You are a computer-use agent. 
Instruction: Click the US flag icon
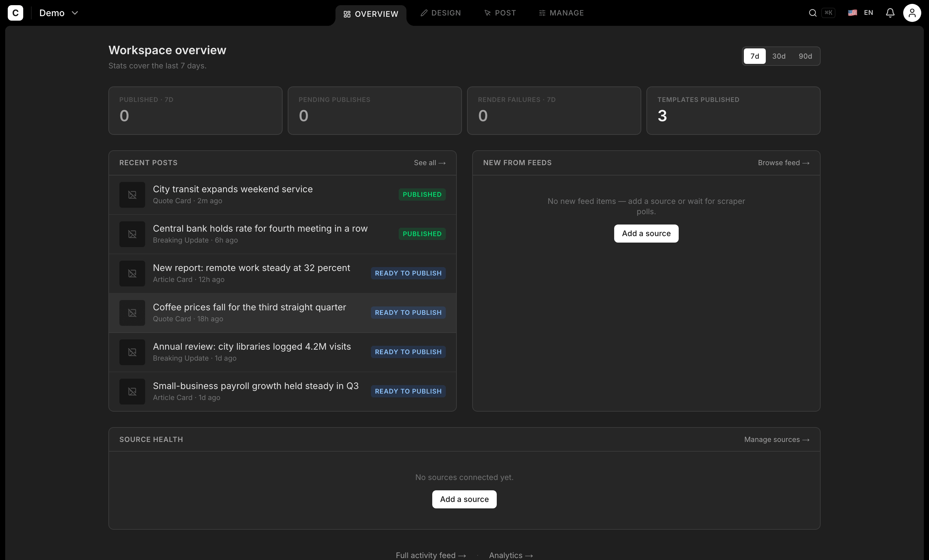click(853, 13)
